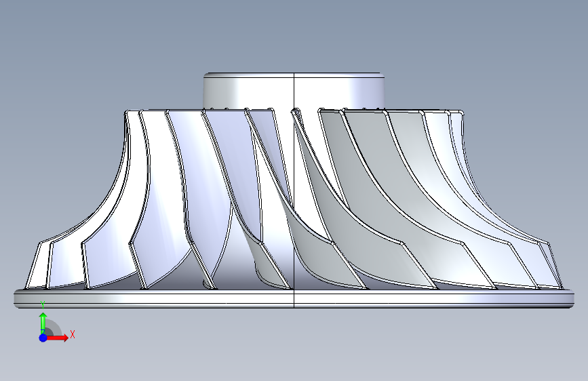Click the red "X" axis label
The width and height of the screenshot is (588, 381).
[x=73, y=334]
